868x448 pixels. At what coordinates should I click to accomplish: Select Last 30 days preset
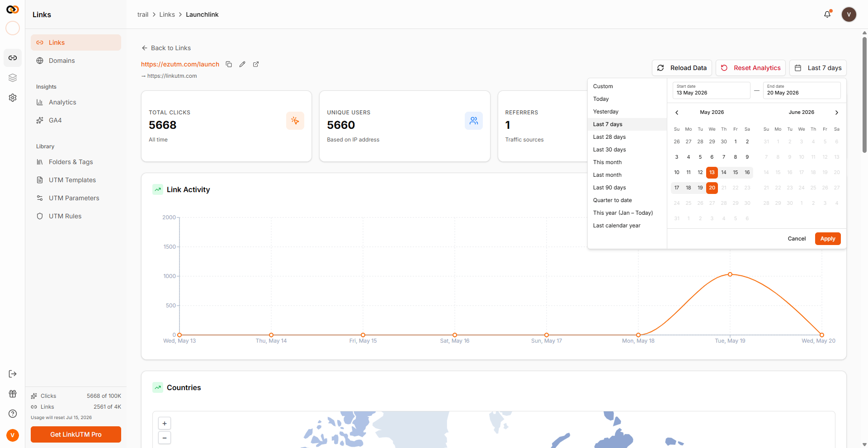[627, 150]
